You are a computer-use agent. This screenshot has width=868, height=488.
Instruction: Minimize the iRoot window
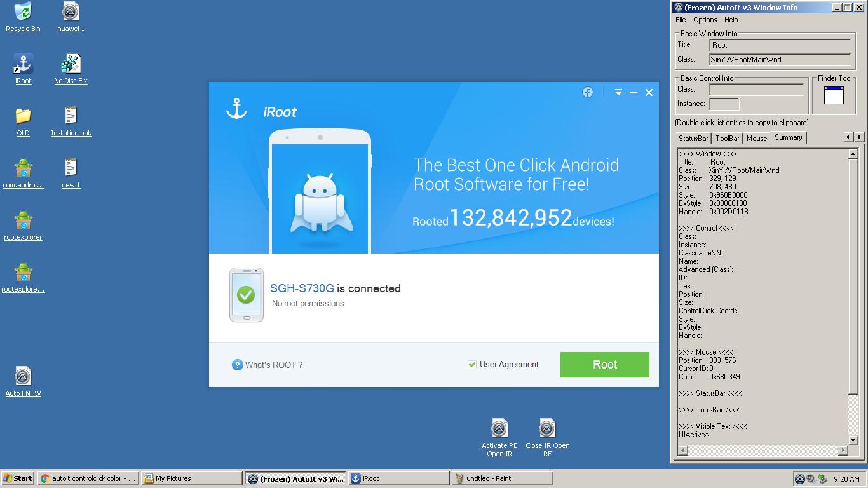point(634,92)
